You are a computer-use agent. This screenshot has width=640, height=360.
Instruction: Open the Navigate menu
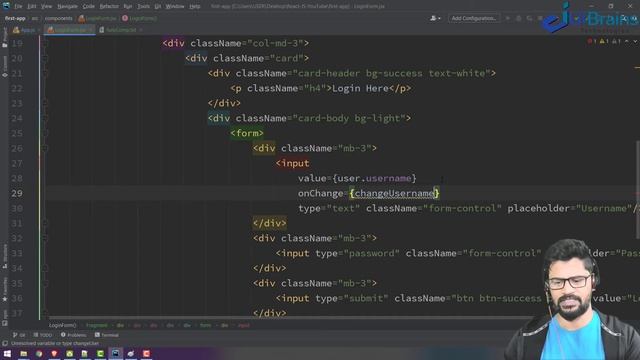tap(67, 6)
